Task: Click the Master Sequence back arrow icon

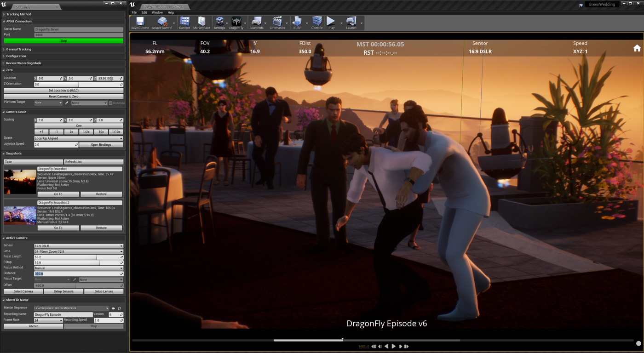Action: 113,308
